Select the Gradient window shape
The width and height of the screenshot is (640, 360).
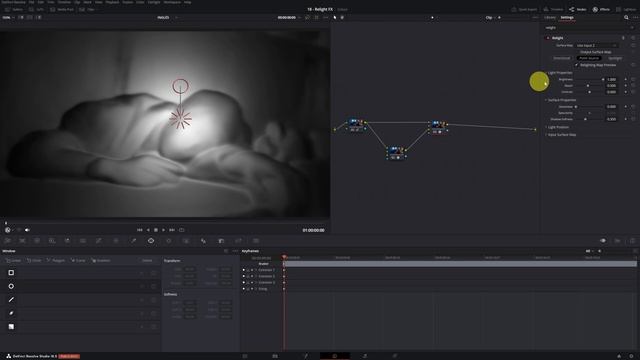11,327
